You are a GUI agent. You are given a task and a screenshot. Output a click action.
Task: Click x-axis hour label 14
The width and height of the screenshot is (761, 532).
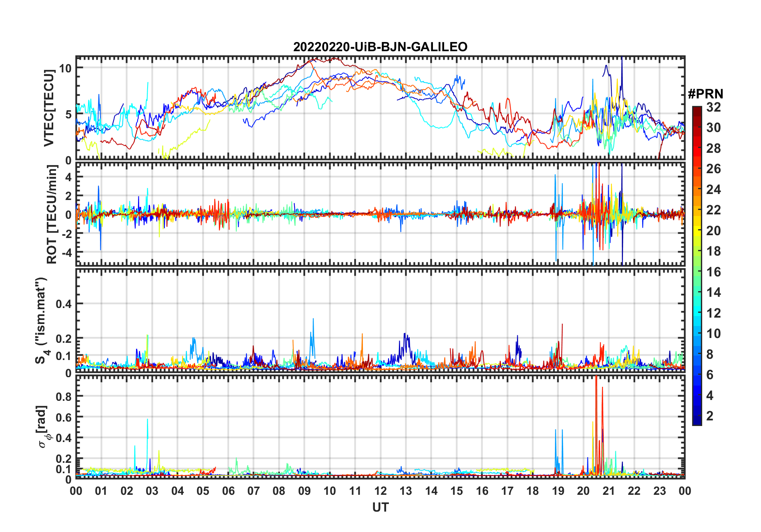(431, 491)
